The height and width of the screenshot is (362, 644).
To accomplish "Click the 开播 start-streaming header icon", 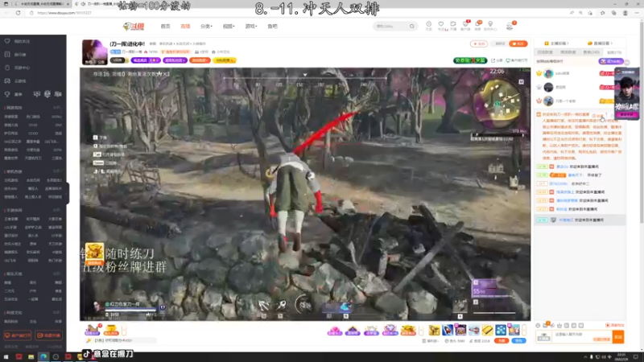I will pos(453,25).
